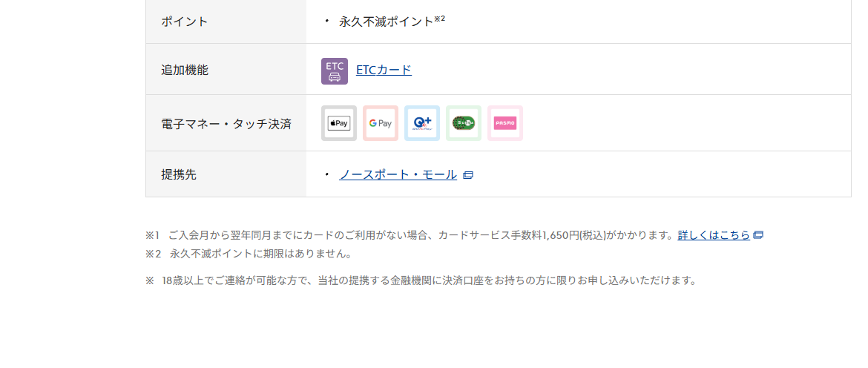Open the ETCカード link
This screenshot has height=368, width=868.
384,70
